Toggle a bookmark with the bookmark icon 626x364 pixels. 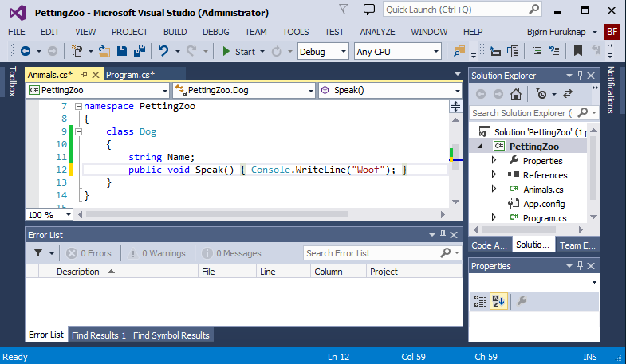tap(577, 51)
